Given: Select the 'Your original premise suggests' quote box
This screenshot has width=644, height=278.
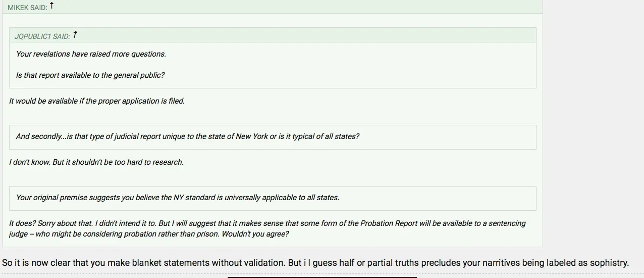Looking at the screenshot, I should click(x=273, y=198).
